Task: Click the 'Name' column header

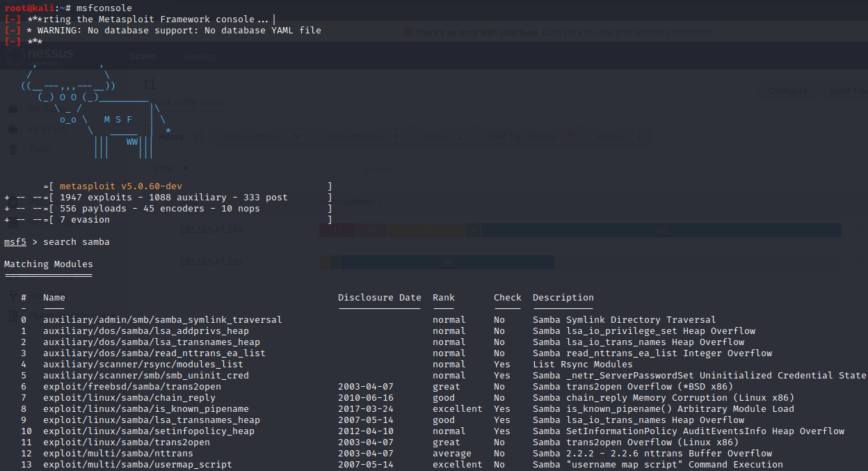Action: click(54, 298)
